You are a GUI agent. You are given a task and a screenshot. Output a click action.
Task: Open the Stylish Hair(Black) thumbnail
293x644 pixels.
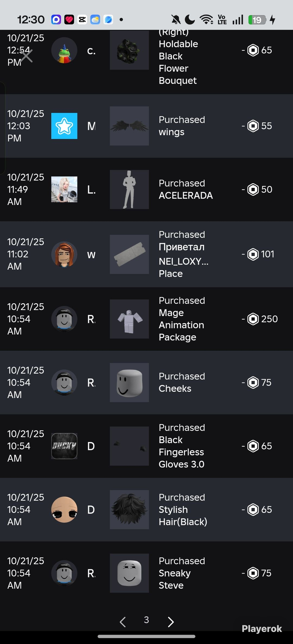tap(129, 510)
